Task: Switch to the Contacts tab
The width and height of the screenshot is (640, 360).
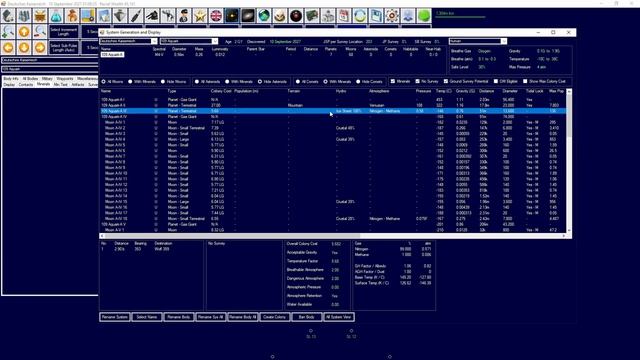Action: click(x=26, y=84)
